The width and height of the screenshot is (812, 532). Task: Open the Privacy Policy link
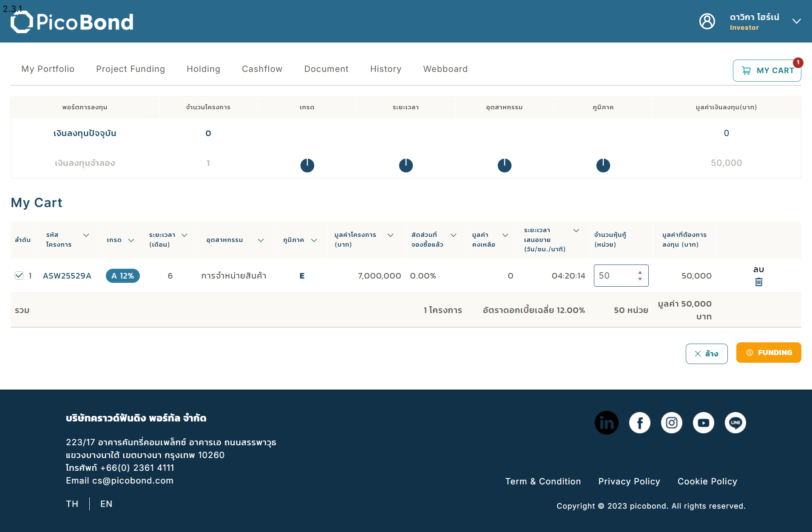point(629,481)
